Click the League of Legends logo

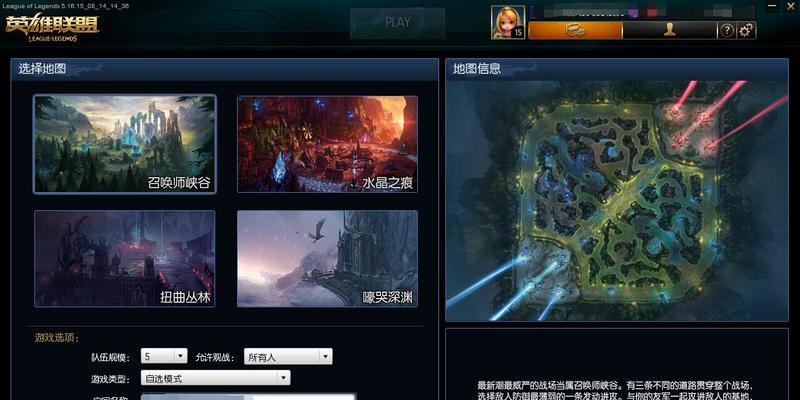[x=52, y=28]
